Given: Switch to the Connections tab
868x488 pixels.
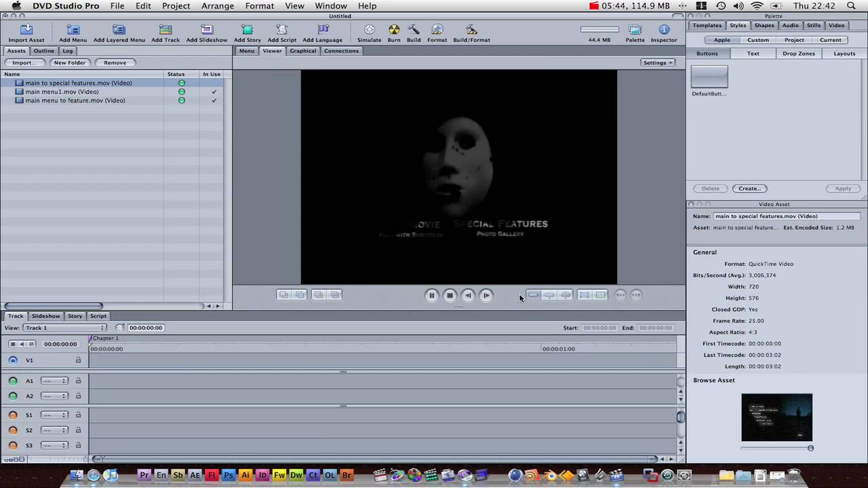Looking at the screenshot, I should coord(341,51).
